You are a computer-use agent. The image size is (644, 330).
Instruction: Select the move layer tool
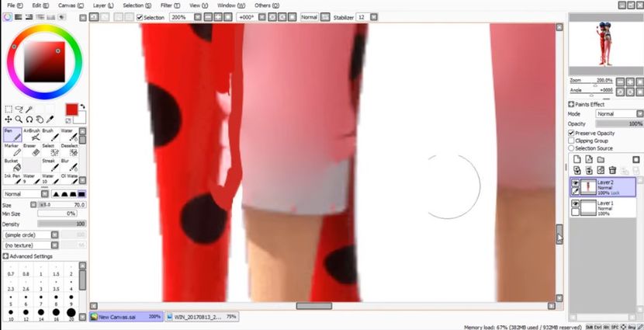(9, 120)
